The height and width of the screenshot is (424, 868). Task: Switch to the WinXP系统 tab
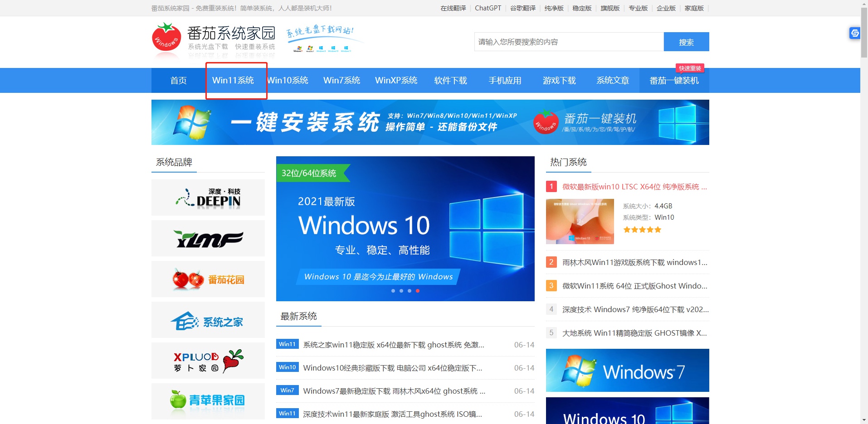tap(396, 80)
